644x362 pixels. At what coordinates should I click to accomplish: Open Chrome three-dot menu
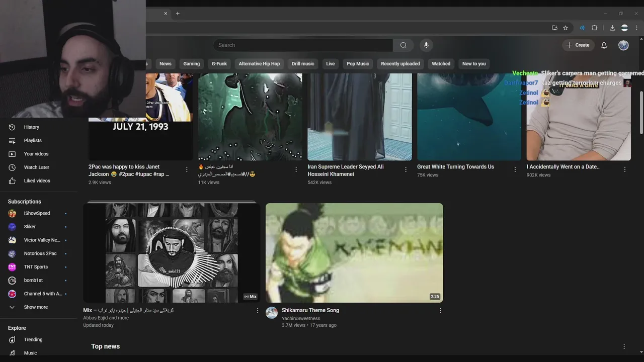[637, 28]
